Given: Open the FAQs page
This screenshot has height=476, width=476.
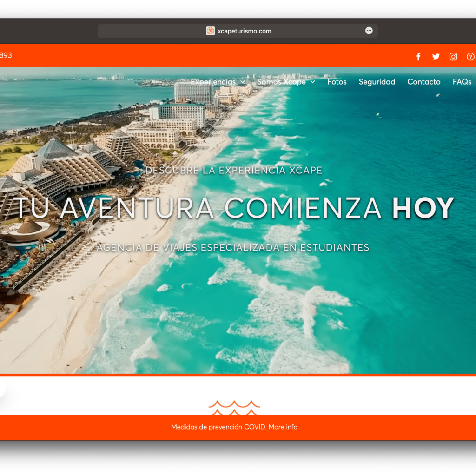Looking at the screenshot, I should coord(462,82).
